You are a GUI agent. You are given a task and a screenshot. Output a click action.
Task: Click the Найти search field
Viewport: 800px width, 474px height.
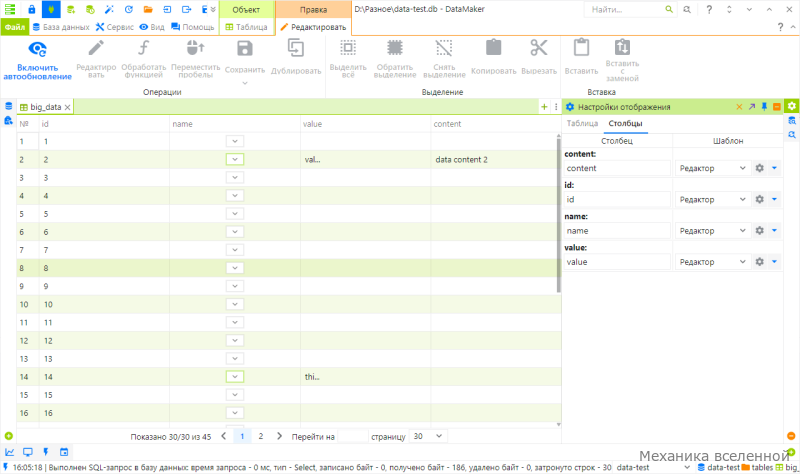point(631,9)
